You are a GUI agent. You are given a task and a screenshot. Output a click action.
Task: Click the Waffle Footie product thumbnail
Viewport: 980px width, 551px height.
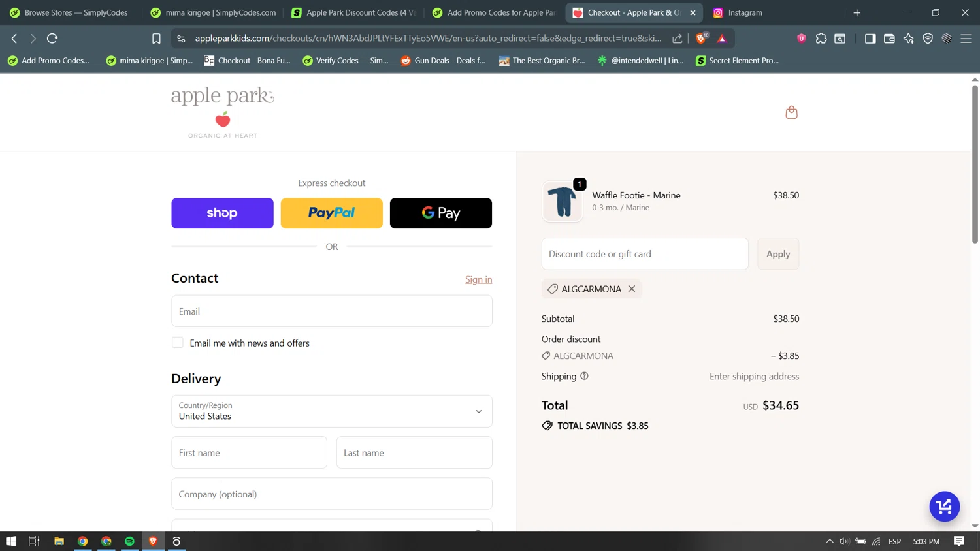[563, 201]
